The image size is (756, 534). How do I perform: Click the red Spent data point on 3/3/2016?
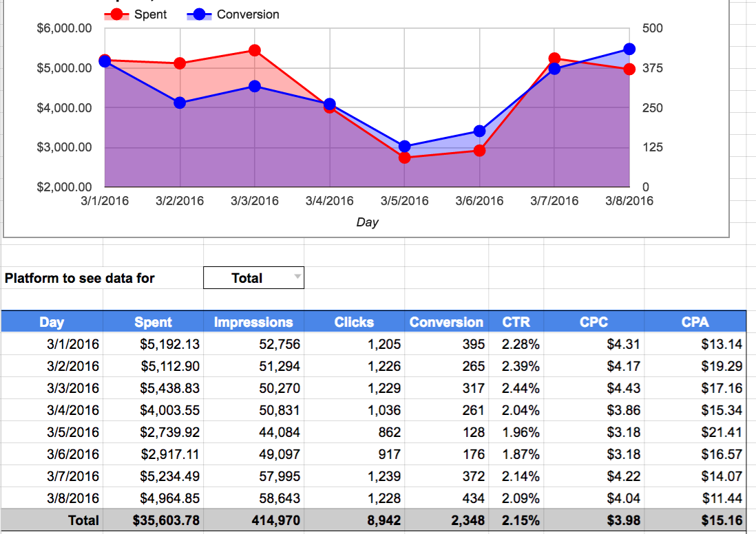click(x=255, y=50)
